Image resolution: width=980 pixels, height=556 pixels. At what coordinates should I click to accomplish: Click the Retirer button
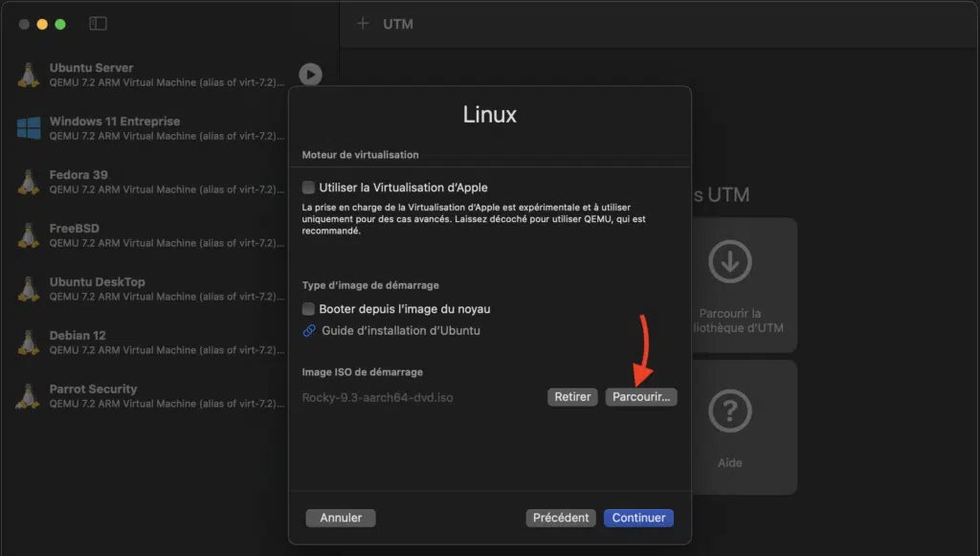pyautogui.click(x=572, y=397)
